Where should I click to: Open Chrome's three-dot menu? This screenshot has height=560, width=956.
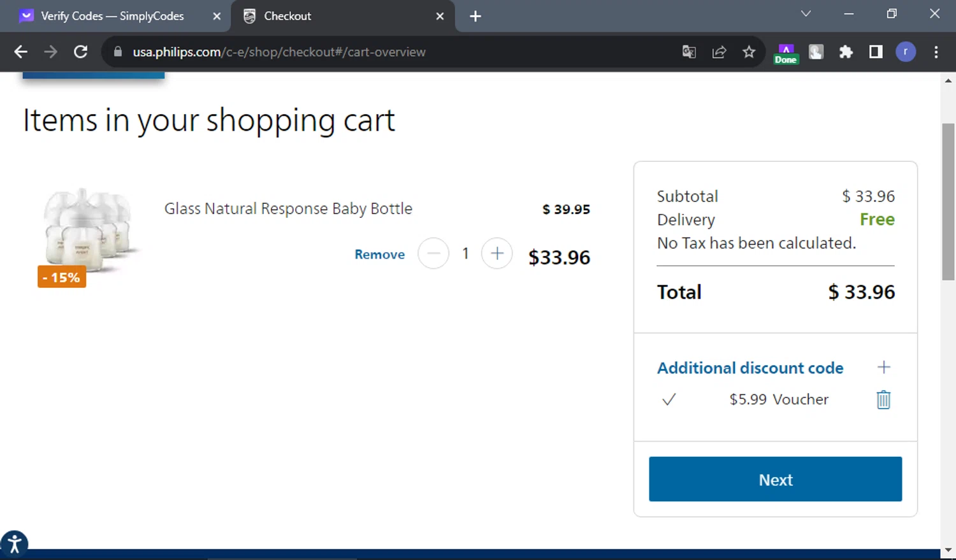936,52
